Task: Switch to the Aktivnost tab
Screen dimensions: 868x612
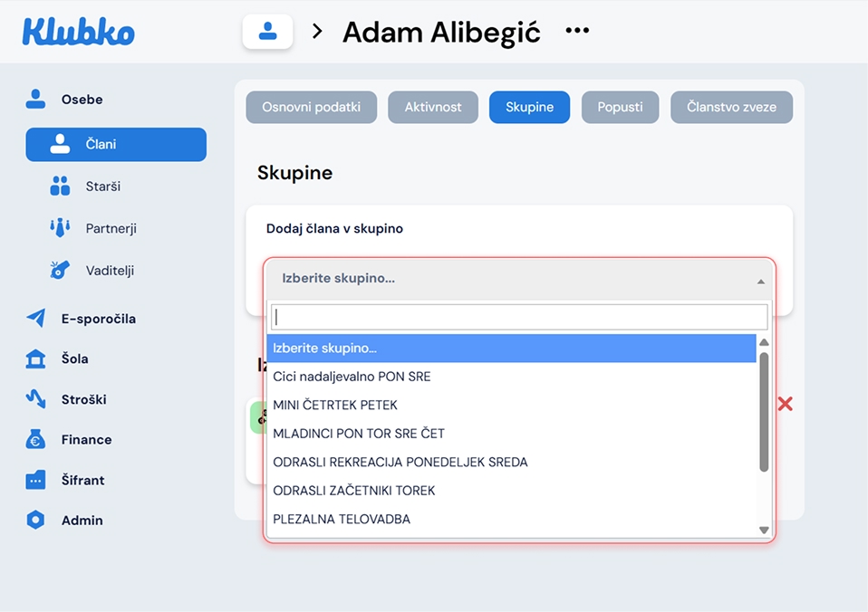Action: pos(433,107)
